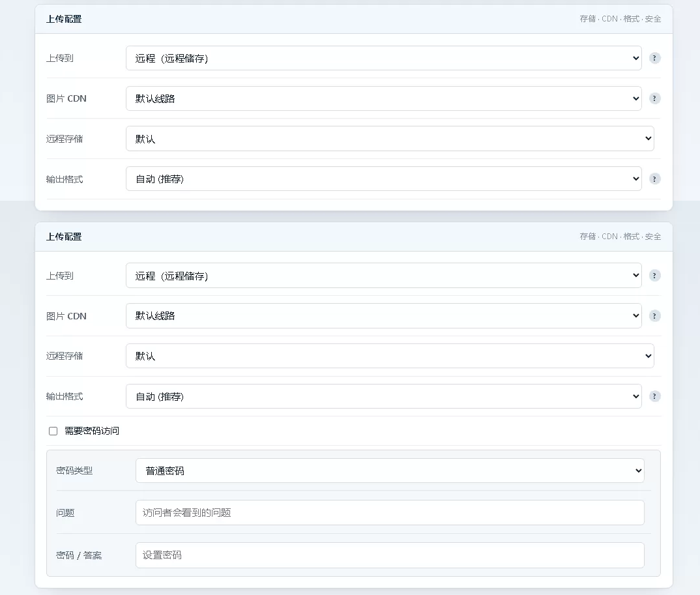Image resolution: width=700 pixels, height=595 pixels.
Task: Open help icon for second panel's 图片 CDN row
Action: 654,315
